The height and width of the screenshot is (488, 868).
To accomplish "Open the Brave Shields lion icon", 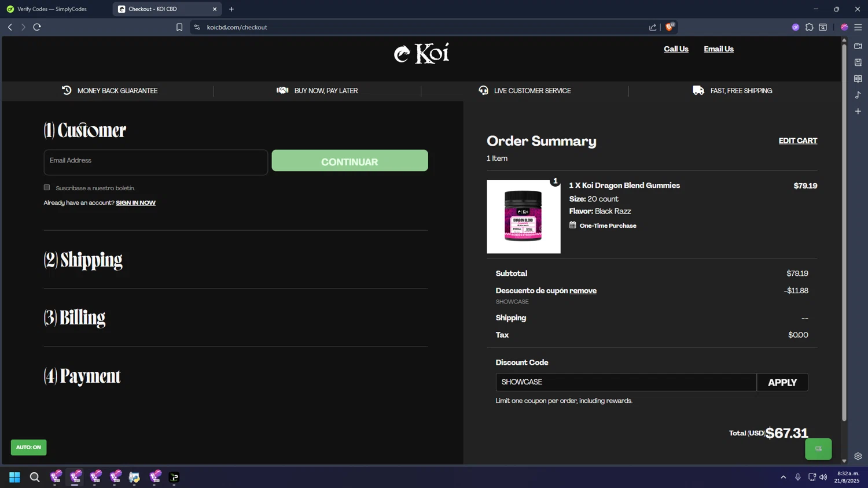I will pos(670,27).
